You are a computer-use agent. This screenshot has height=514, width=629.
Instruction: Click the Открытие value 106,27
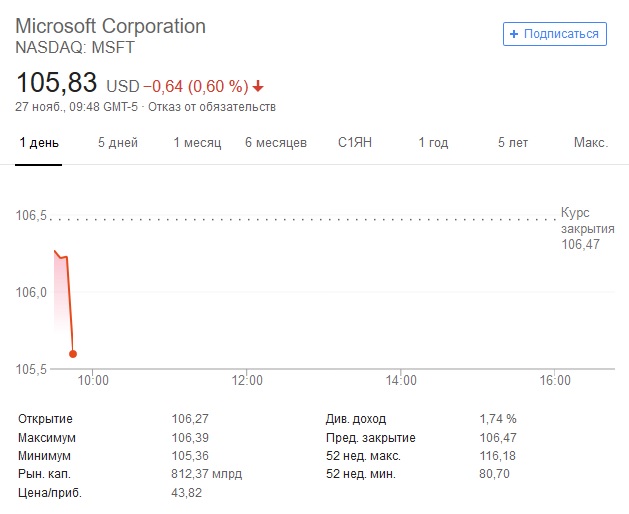(x=190, y=419)
